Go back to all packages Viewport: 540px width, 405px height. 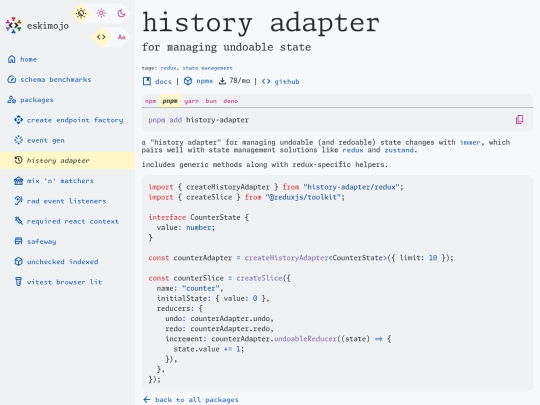[x=197, y=399]
